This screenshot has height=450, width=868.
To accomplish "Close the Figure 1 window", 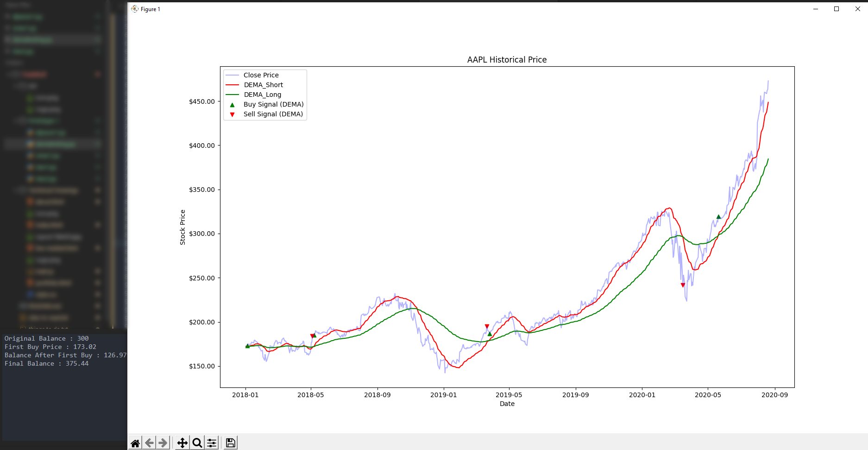I will [857, 9].
